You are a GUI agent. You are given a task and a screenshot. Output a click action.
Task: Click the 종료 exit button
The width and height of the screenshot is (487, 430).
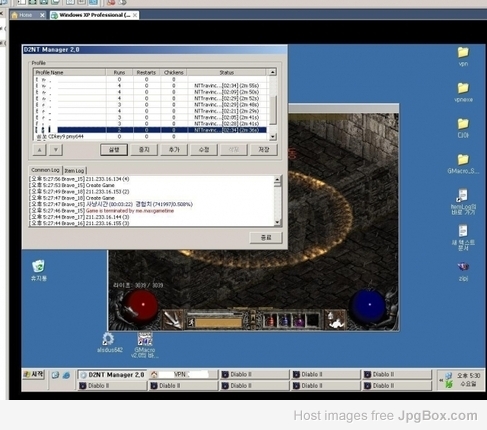point(266,238)
